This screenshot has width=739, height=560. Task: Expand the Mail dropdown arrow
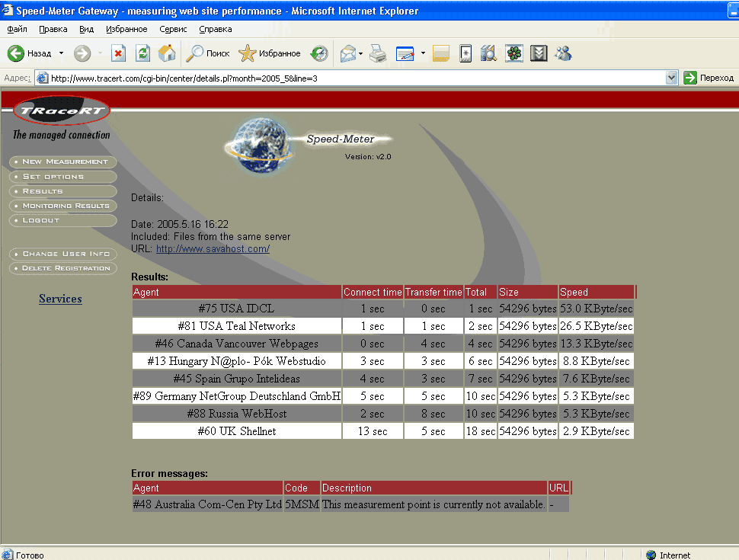(360, 53)
